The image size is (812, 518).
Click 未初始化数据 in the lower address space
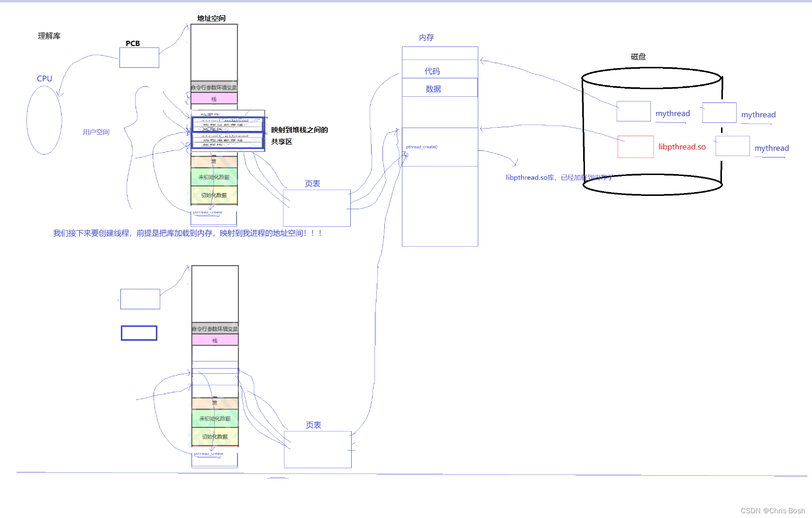click(215, 418)
